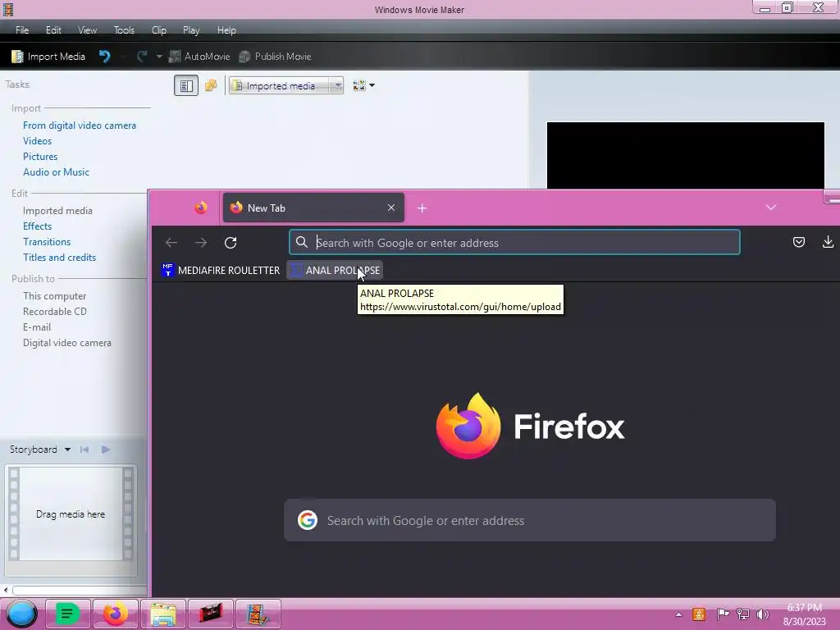The width and height of the screenshot is (840, 630).
Task: Click the Firefox View icon left of tabs
Action: pyautogui.click(x=201, y=208)
